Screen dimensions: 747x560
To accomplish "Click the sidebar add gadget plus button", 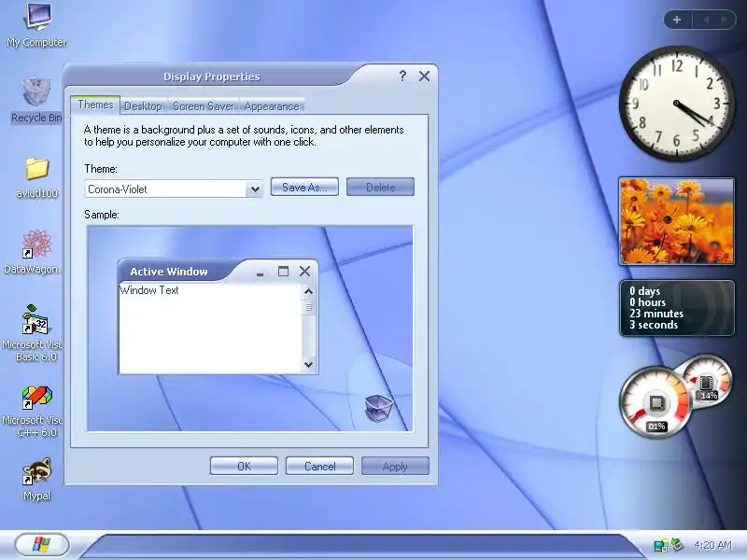I will click(677, 20).
